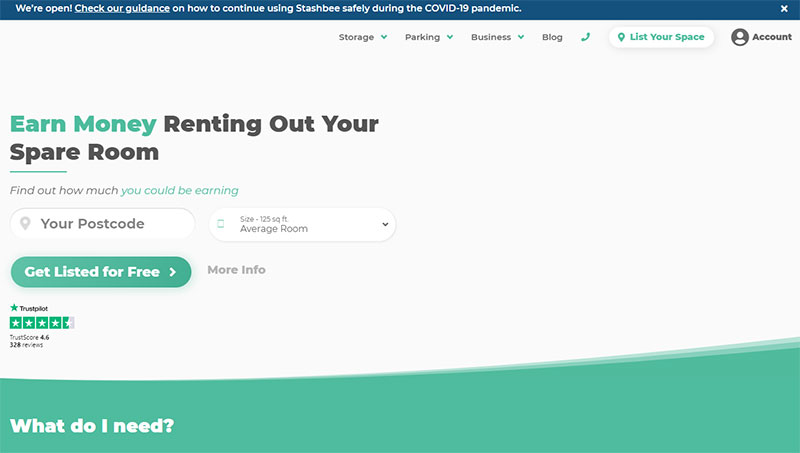
Task: Open the More Info link
Action: [x=236, y=270]
